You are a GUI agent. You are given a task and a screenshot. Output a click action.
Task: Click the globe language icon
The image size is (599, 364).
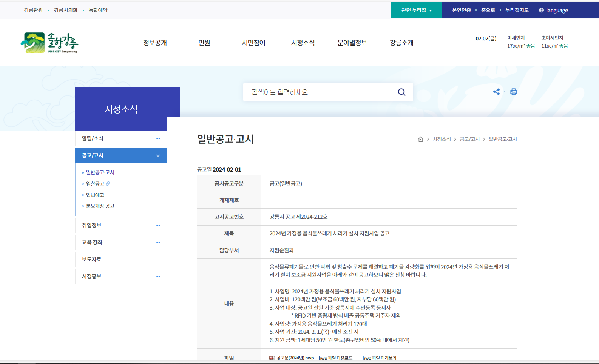[541, 10]
